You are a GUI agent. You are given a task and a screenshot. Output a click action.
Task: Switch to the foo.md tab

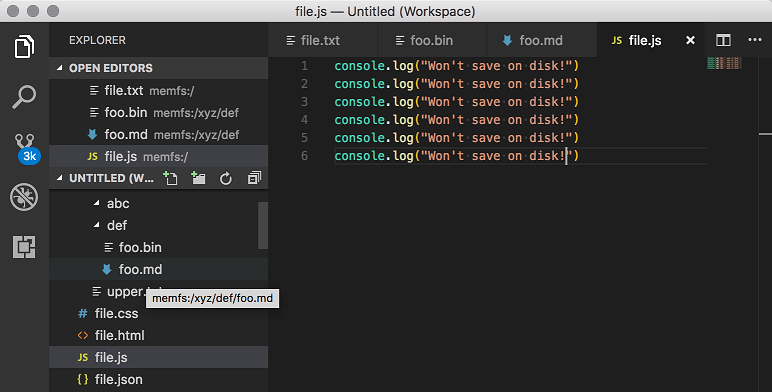[542, 40]
